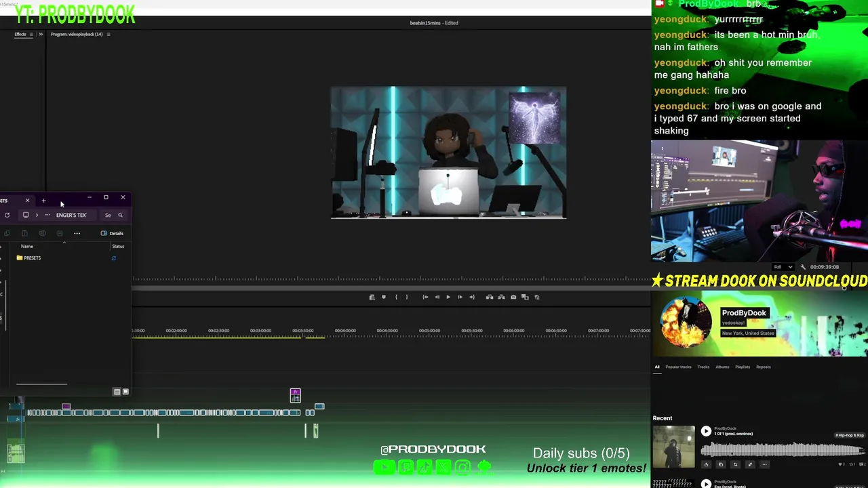868x488 pixels.
Task: Click the last icon in monitor transport row
Action: pyautogui.click(x=537, y=297)
